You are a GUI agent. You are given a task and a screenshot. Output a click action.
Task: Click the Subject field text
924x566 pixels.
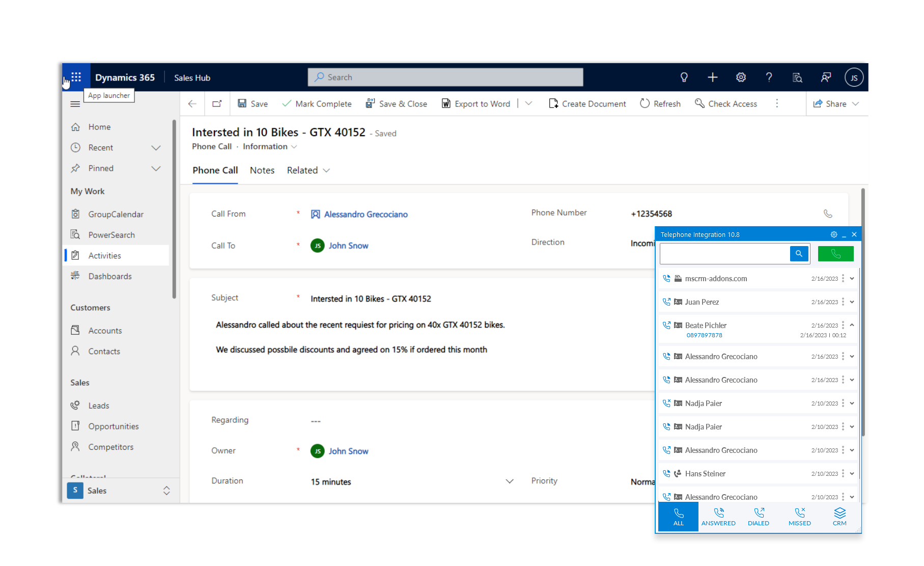coord(371,299)
